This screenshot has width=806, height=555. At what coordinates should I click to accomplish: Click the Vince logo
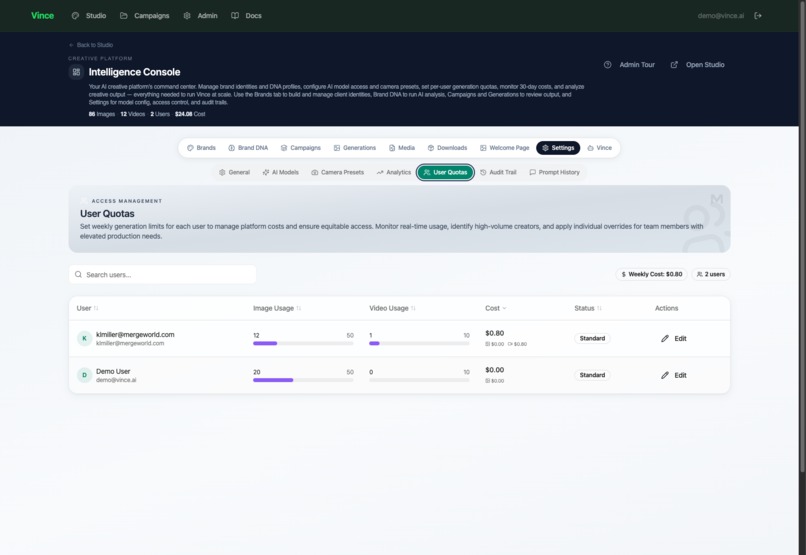[x=42, y=15]
